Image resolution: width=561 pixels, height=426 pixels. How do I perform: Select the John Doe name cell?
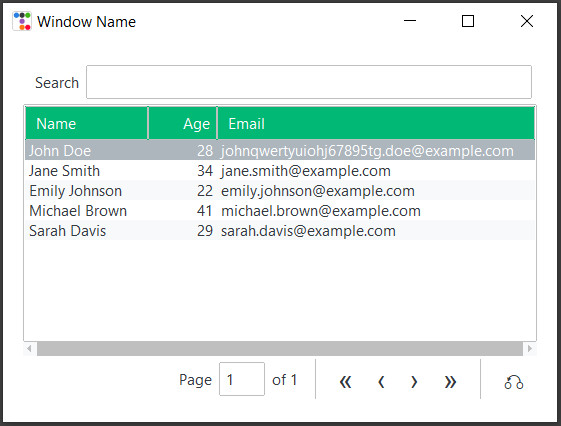pos(87,151)
